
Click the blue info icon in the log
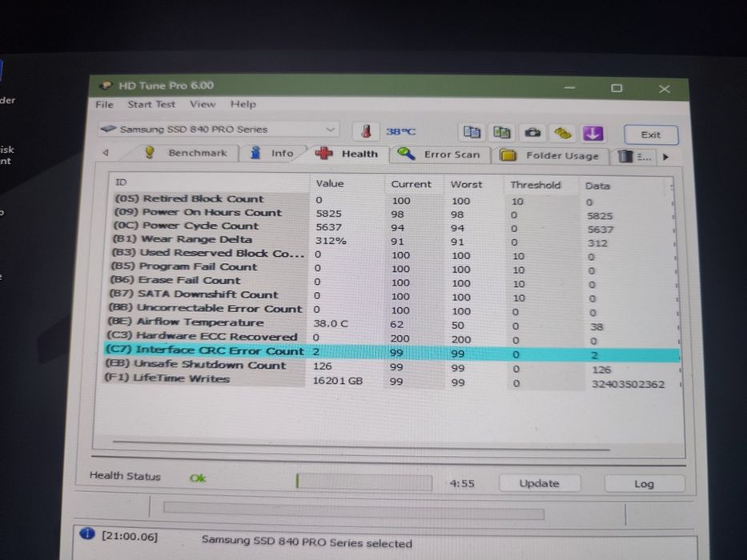point(87,534)
